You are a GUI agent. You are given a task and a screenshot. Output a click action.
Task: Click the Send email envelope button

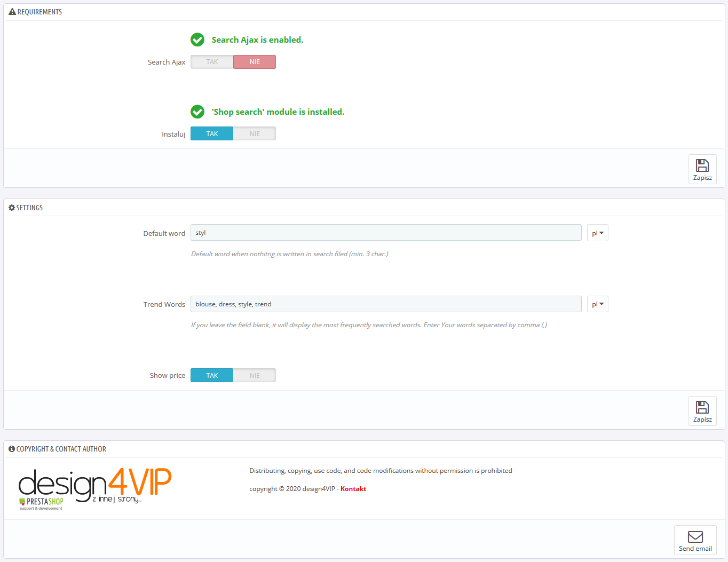[695, 540]
